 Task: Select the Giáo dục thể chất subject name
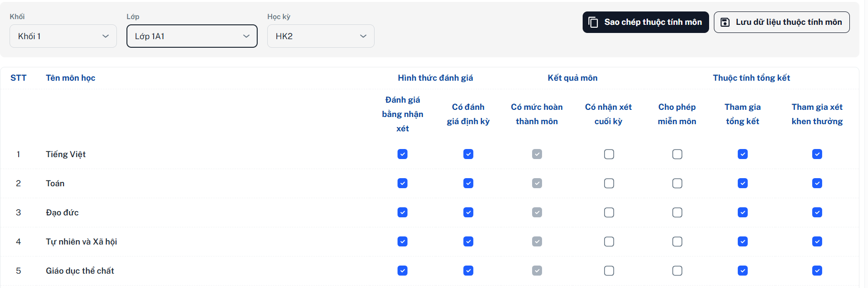80,271
